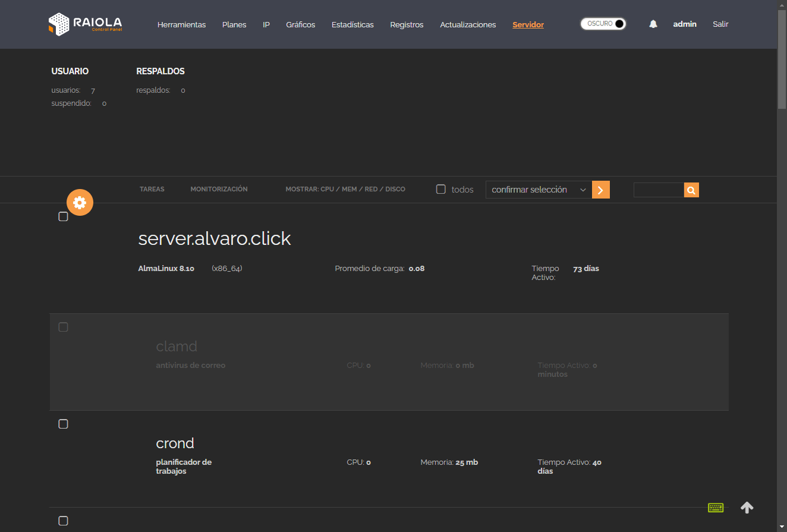This screenshot has height=532, width=787.
Task: Click the crond service name
Action: (175, 443)
